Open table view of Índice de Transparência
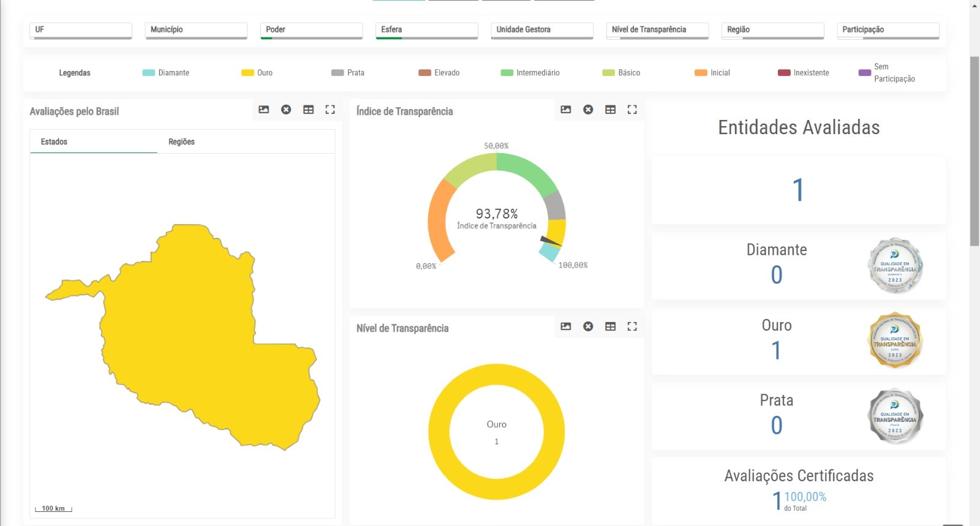 [610, 110]
